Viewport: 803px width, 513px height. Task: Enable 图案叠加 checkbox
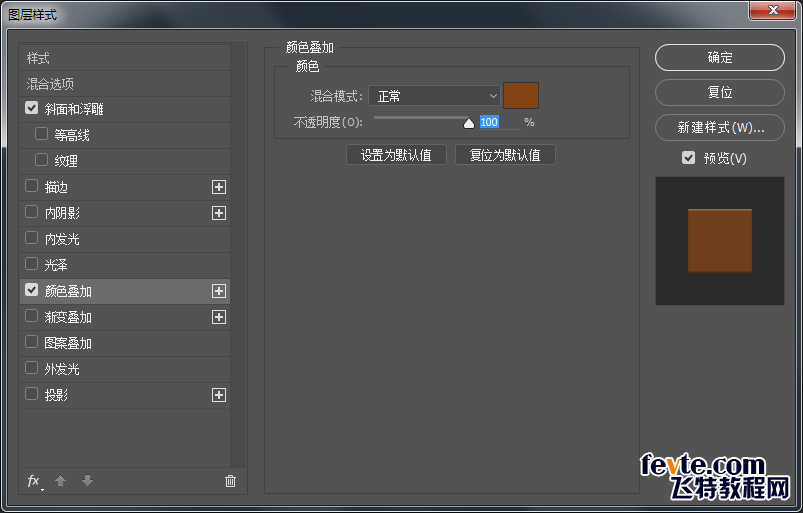click(x=31, y=342)
